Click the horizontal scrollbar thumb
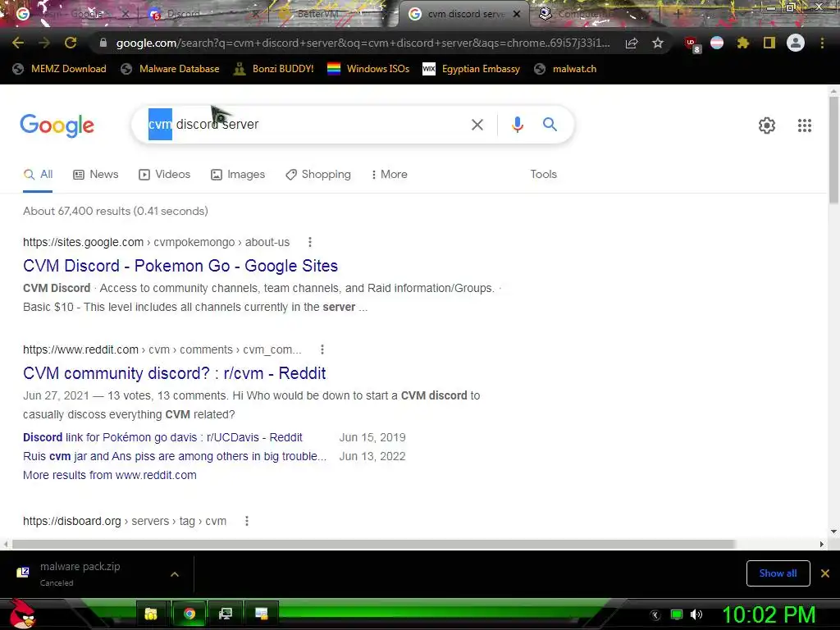Image resolution: width=840 pixels, height=630 pixels. pos(374,545)
